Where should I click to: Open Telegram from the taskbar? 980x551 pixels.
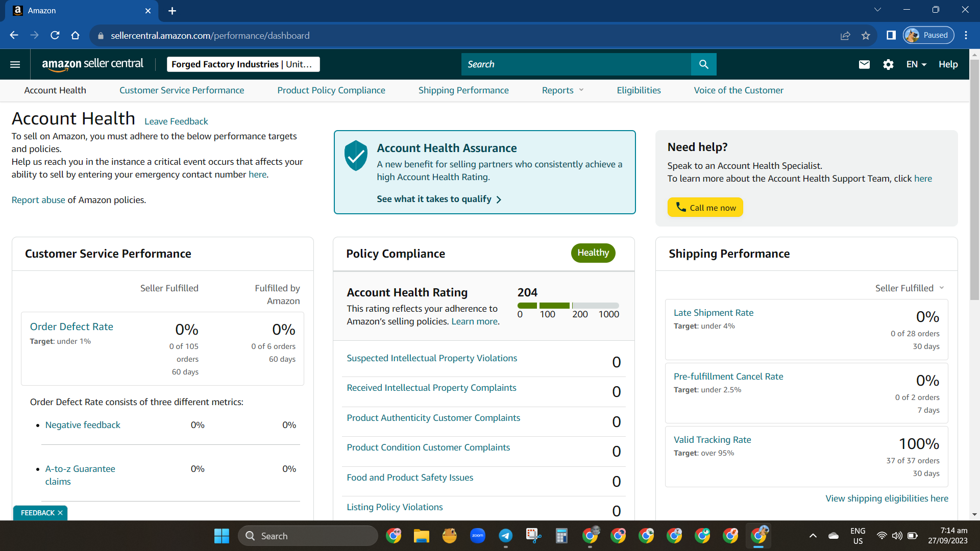[506, 536]
